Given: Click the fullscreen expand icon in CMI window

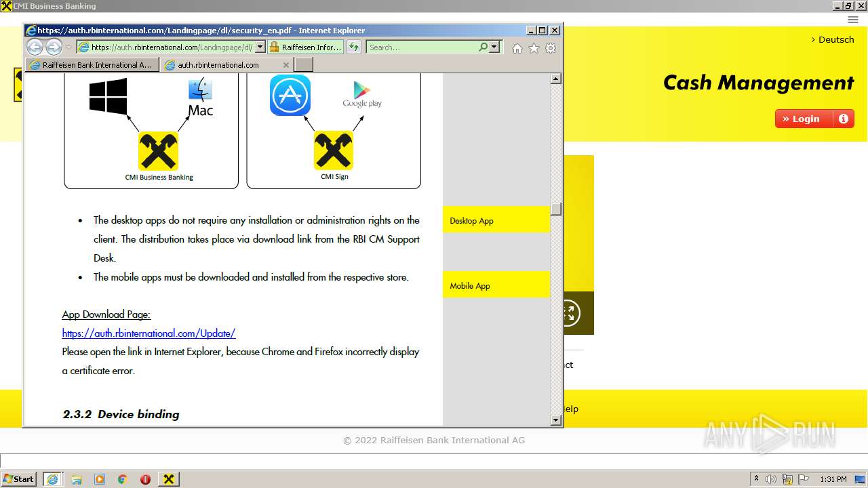Looking at the screenshot, I should [570, 312].
